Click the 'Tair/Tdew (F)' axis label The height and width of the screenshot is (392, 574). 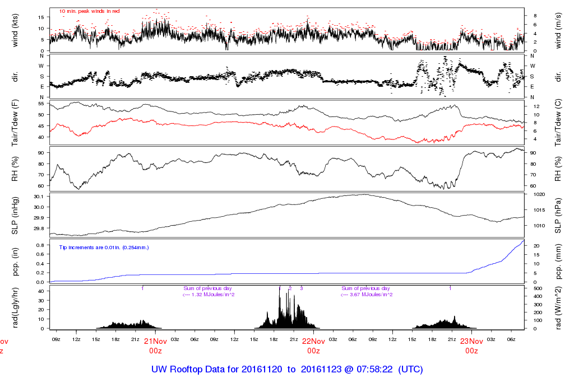(15, 123)
